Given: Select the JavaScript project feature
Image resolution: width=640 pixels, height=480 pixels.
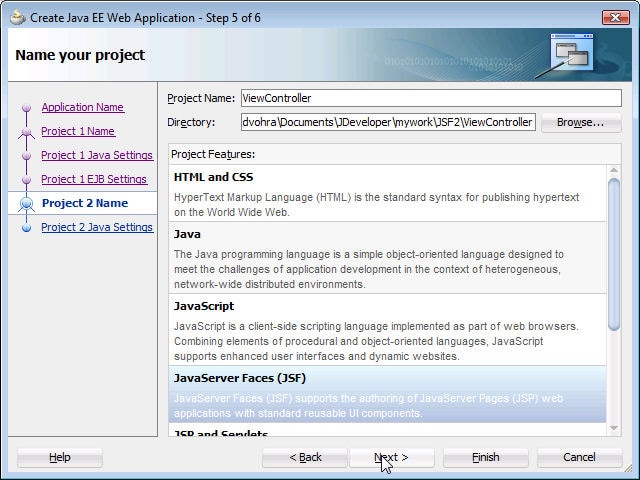Looking at the screenshot, I should pos(387,330).
